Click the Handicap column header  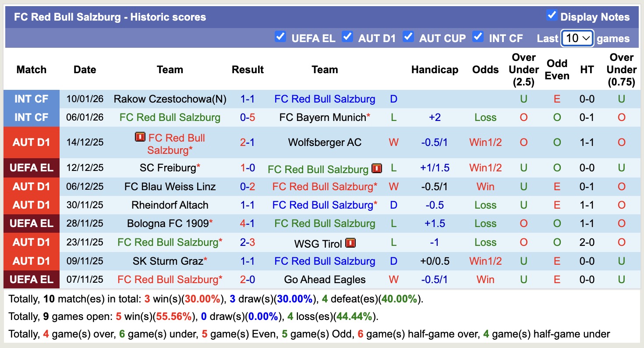435,69
